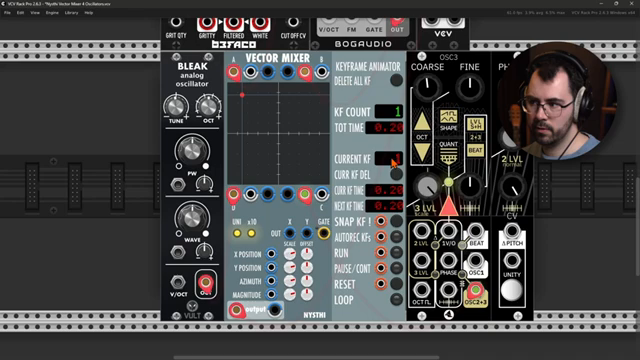Click the large PW knob on Bleak
The height and width of the screenshot is (360, 640).
192,150
